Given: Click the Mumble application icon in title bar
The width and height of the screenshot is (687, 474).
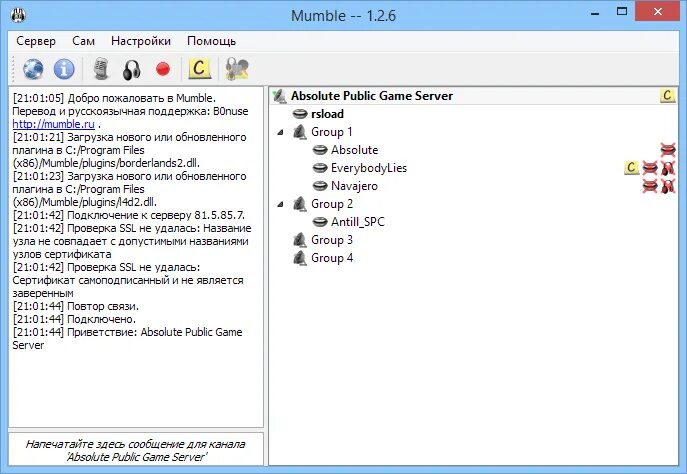Looking at the screenshot, I should pos(18,16).
